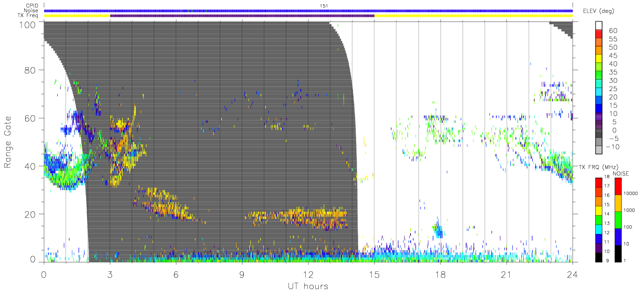Image resolution: width=644 pixels, height=297 pixels.
Task: Pick the blue segment of the NOISE color bar
Action: click(x=617, y=236)
